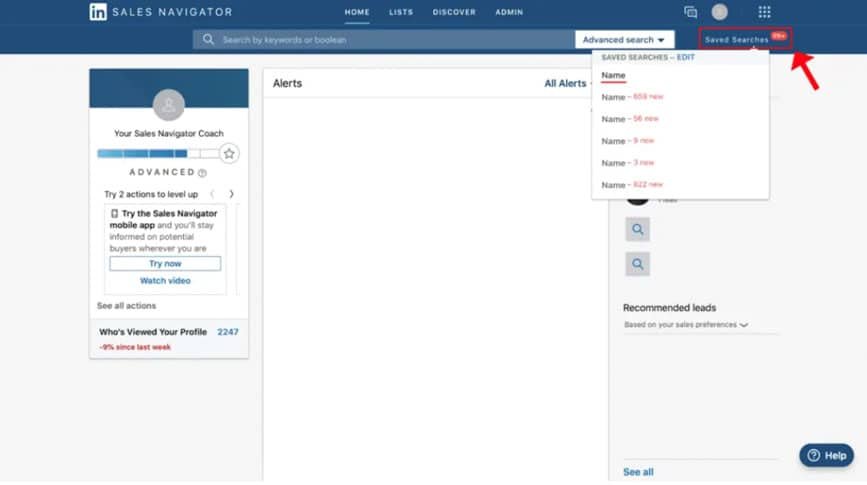867x485 pixels.
Task: Click the first magnifier icon under saved searches panel
Action: tap(638, 229)
